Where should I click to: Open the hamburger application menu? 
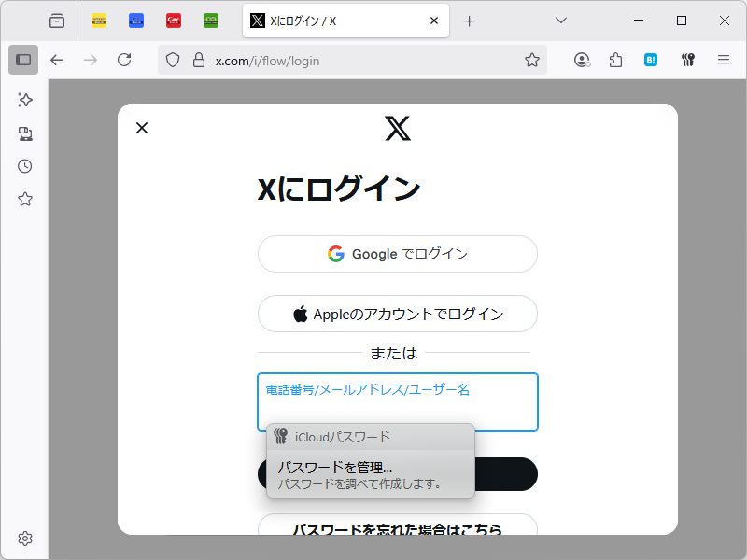[723, 60]
